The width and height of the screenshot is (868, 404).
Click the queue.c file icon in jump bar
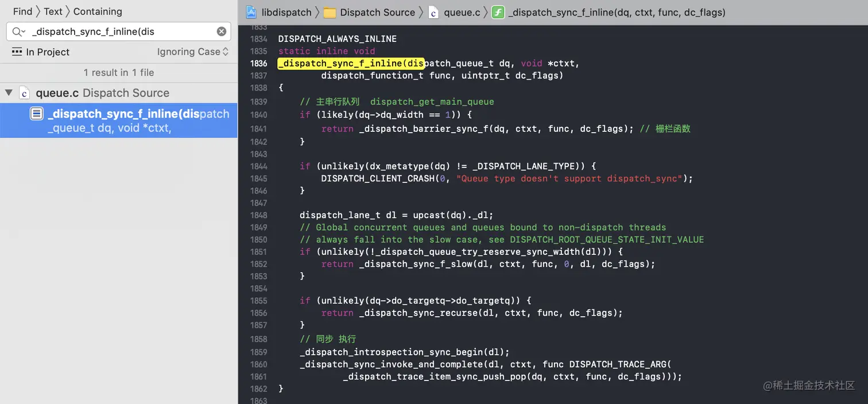pos(433,12)
